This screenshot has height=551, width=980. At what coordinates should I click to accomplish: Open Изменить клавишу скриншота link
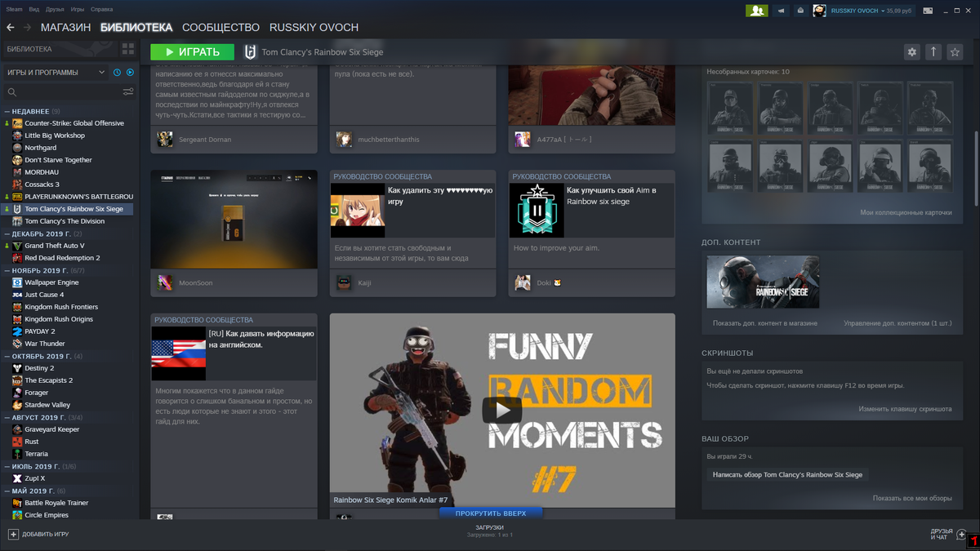click(x=905, y=409)
